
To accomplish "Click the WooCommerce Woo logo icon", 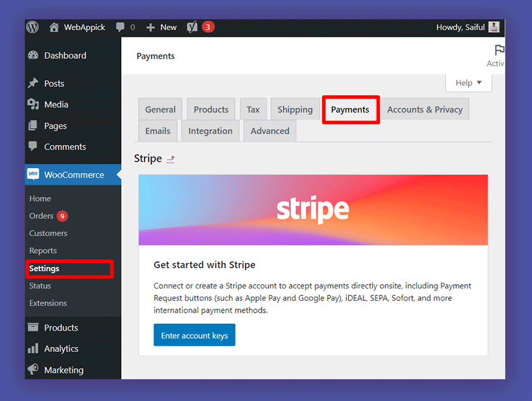I will pyautogui.click(x=34, y=174).
